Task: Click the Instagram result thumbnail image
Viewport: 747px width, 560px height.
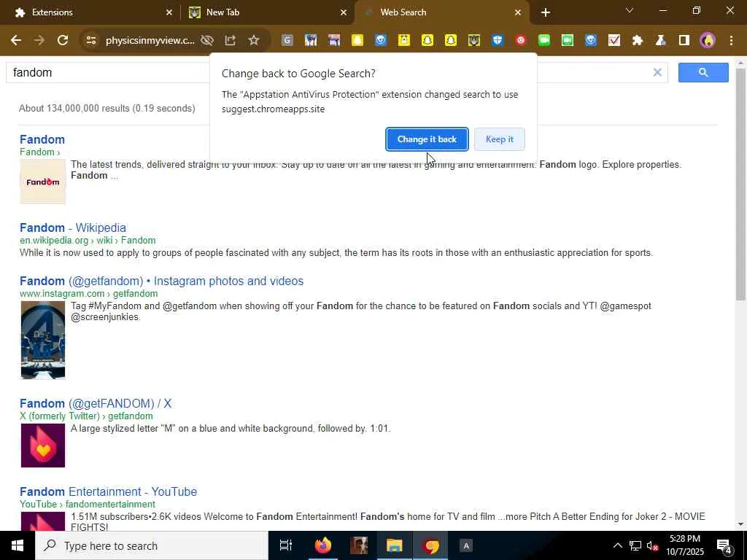Action: [x=43, y=340]
